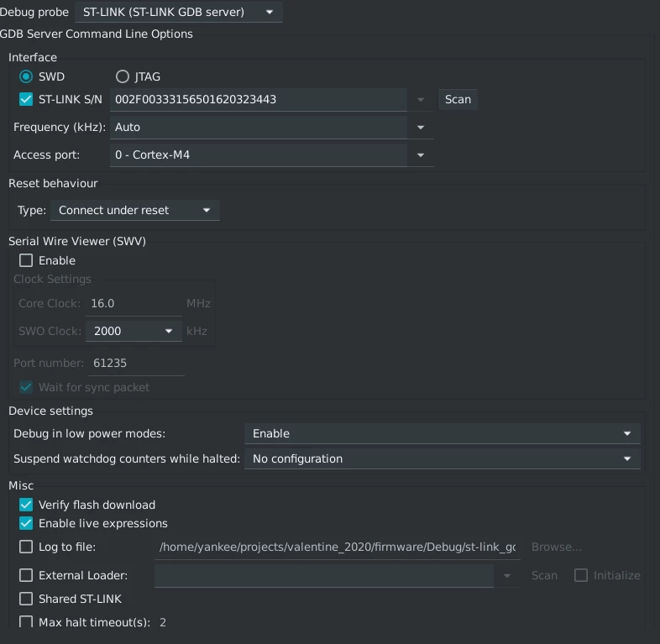Toggle Enable live expressions checkbox
Image resolution: width=660 pixels, height=644 pixels.
pyautogui.click(x=26, y=523)
